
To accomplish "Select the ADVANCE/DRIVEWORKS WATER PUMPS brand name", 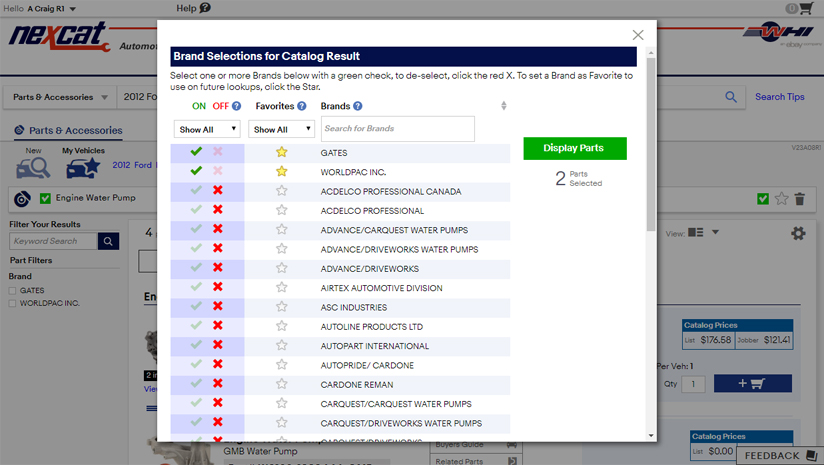I will [399, 249].
